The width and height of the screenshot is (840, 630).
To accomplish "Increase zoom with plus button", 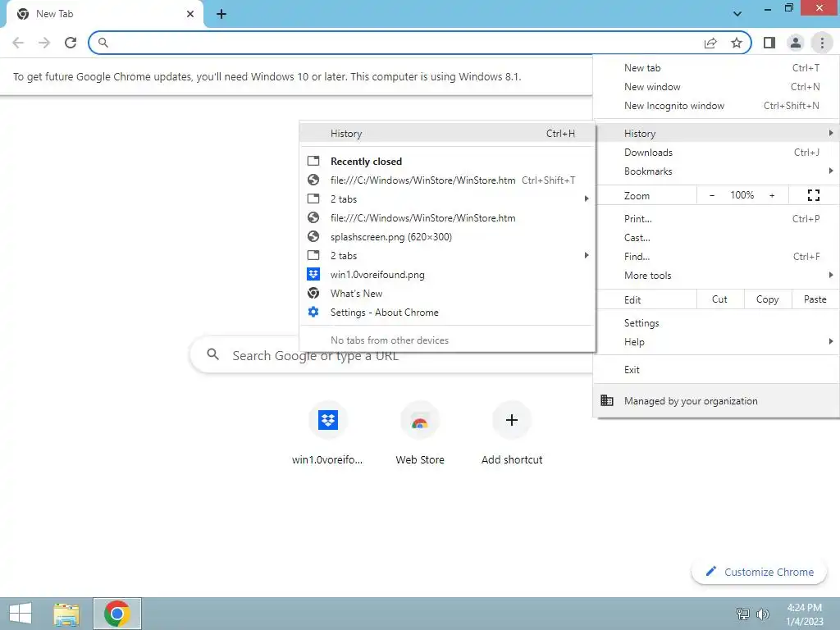I will (772, 195).
